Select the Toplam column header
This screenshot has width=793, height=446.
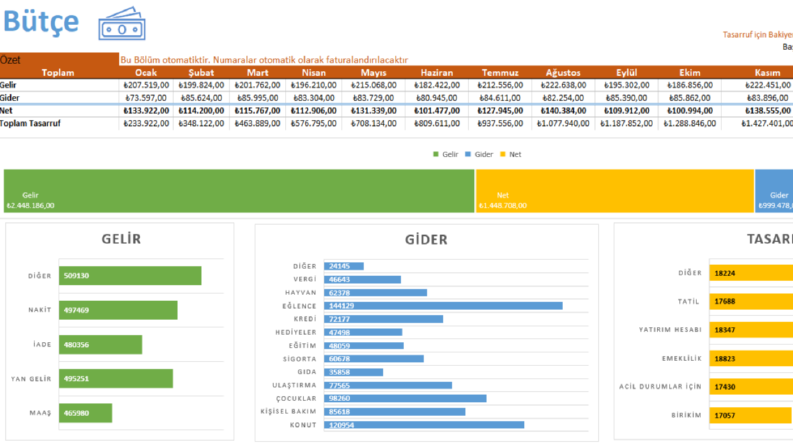pos(58,73)
